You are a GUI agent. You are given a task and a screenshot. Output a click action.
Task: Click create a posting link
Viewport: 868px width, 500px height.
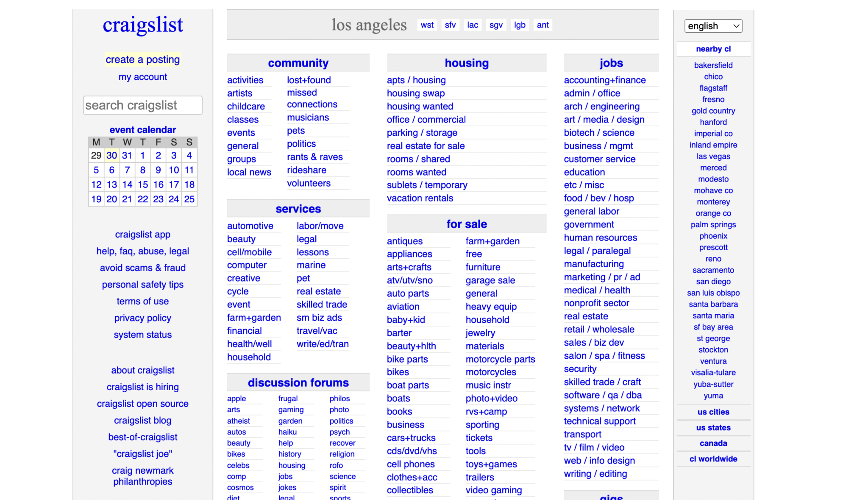142,59
